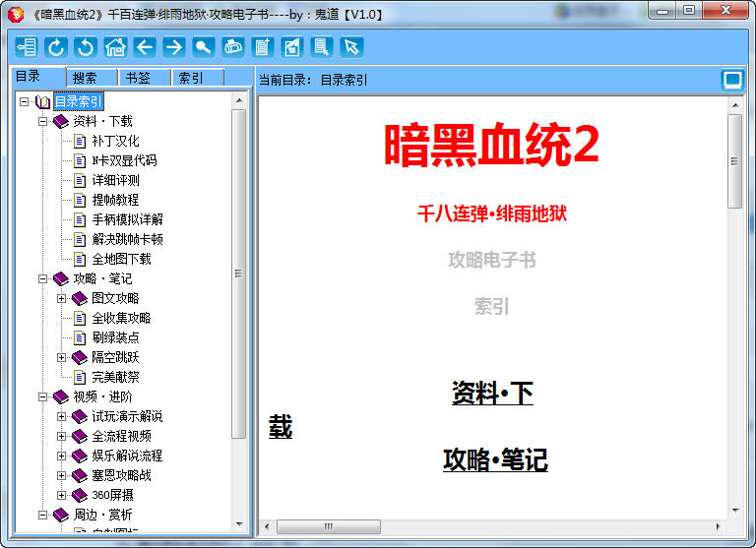Viewport: 756px width, 548px height.
Task: Click the purple book icon of 图文攻略
Action: click(x=80, y=299)
